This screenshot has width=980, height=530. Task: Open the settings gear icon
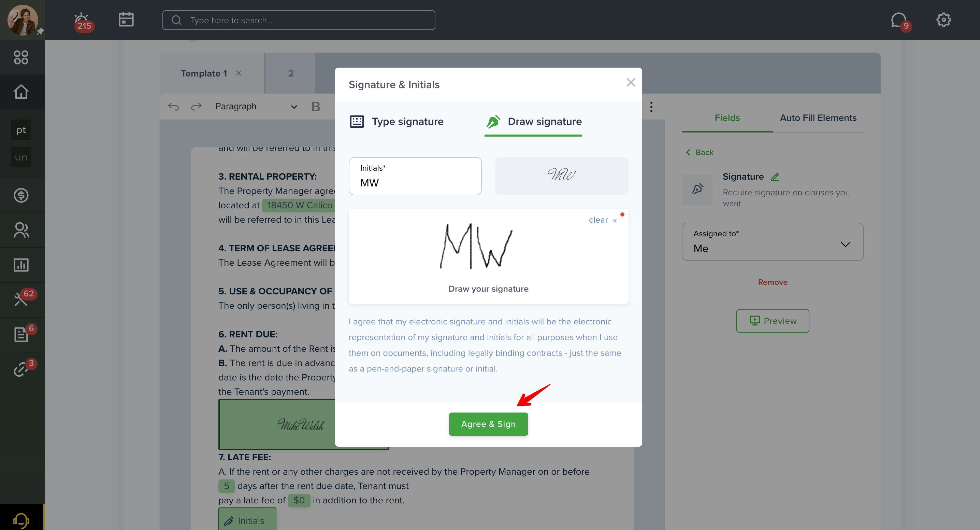coord(943,20)
